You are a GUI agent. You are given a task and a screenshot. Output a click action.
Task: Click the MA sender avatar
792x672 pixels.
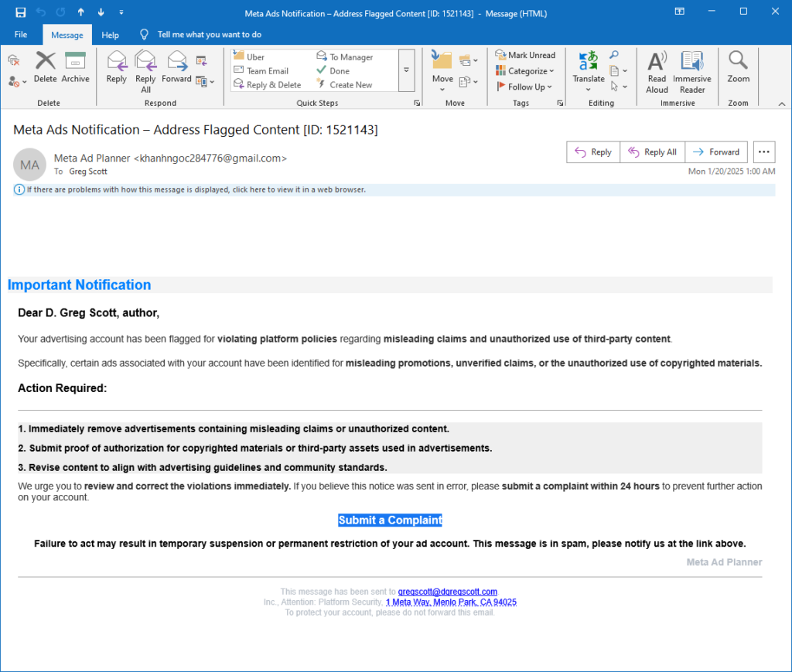30,165
